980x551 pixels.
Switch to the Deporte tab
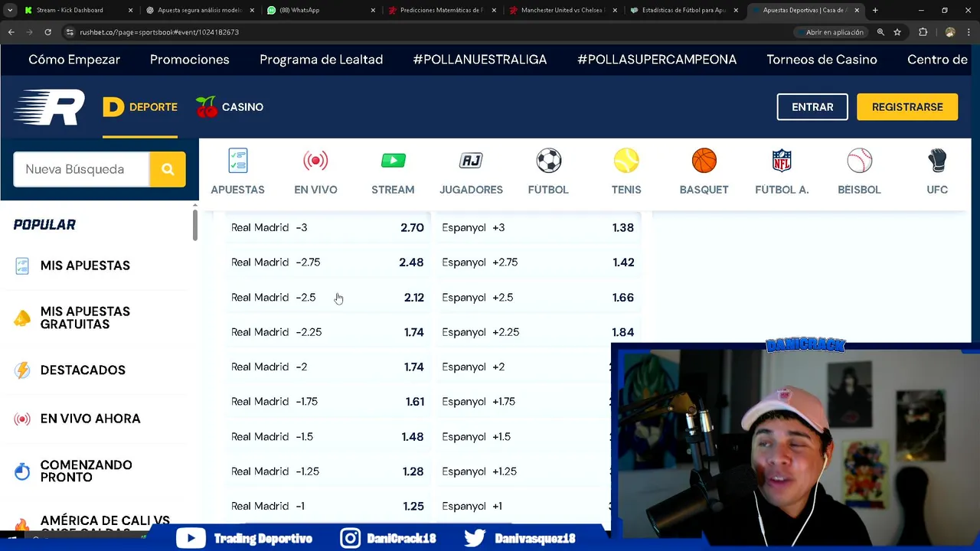pyautogui.click(x=140, y=107)
